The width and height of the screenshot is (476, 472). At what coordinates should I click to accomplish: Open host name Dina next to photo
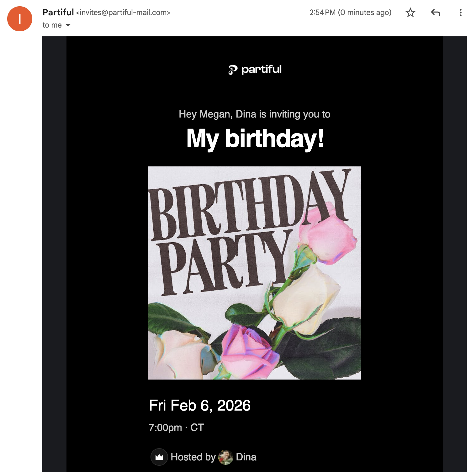pos(246,457)
